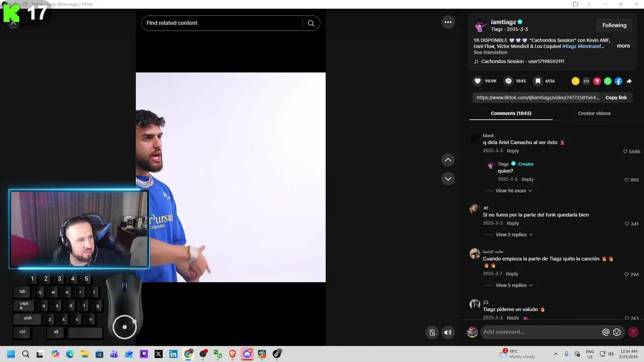644x362 pixels.
Task: Bookmark the video with the save icon
Action: [x=538, y=81]
